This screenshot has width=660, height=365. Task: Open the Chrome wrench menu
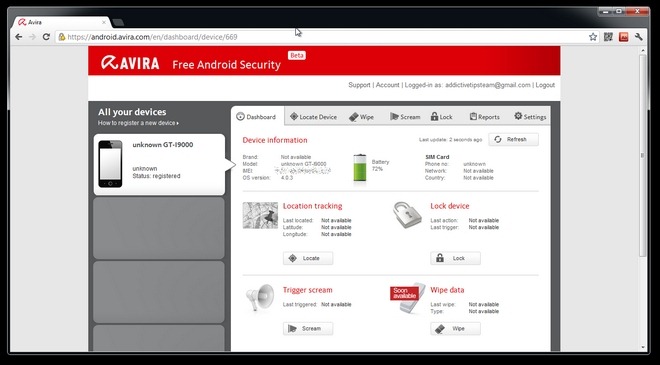pos(639,37)
